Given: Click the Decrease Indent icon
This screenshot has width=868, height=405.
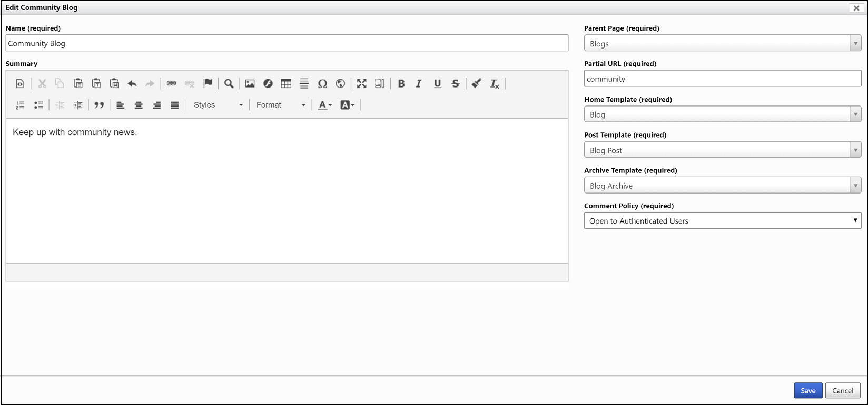Looking at the screenshot, I should (60, 105).
